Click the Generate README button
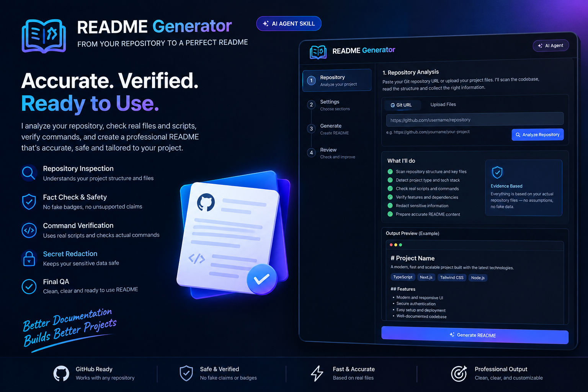The height and width of the screenshot is (392, 588). (x=475, y=335)
